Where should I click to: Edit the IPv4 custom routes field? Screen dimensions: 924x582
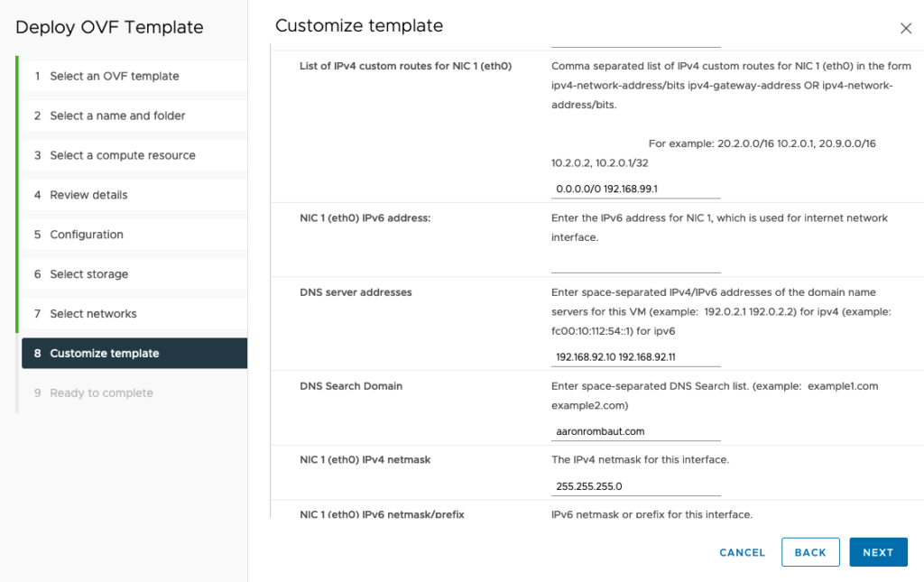pyautogui.click(x=635, y=189)
